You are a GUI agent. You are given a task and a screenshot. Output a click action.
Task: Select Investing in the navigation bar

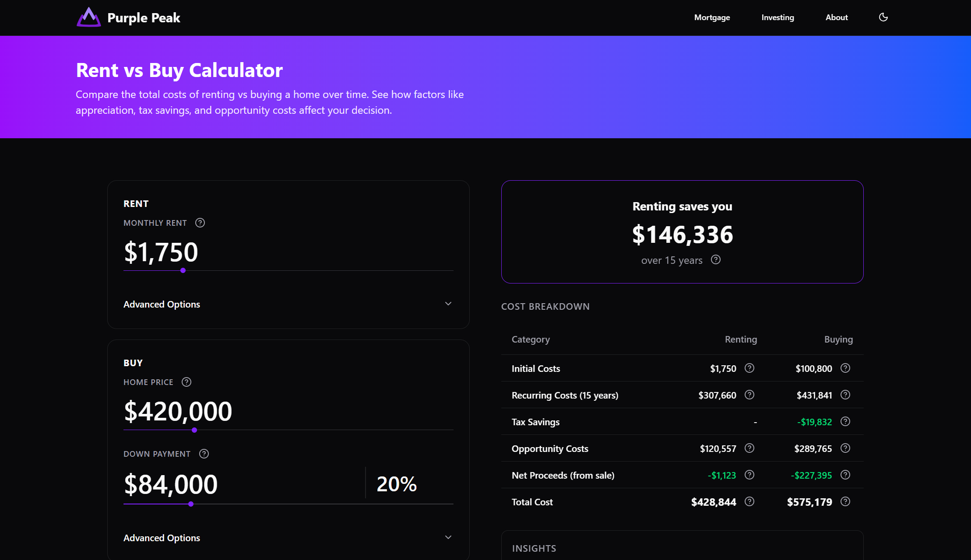[x=778, y=17]
